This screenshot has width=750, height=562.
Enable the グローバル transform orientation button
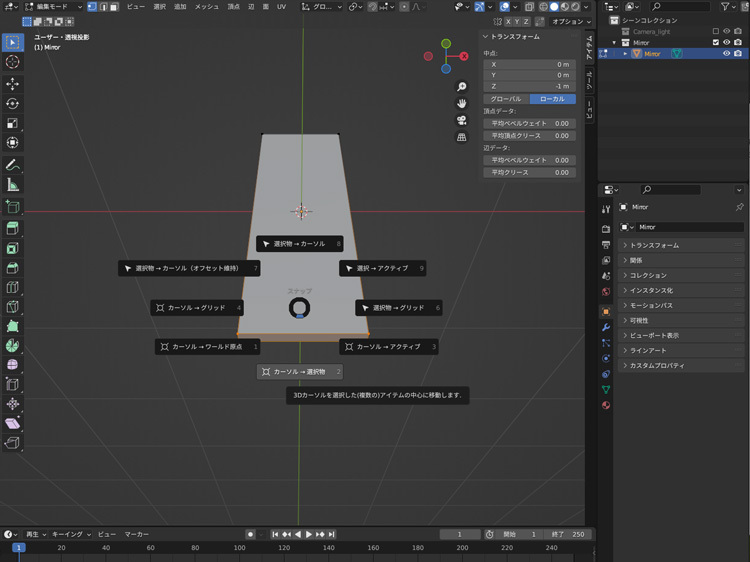[x=505, y=99]
